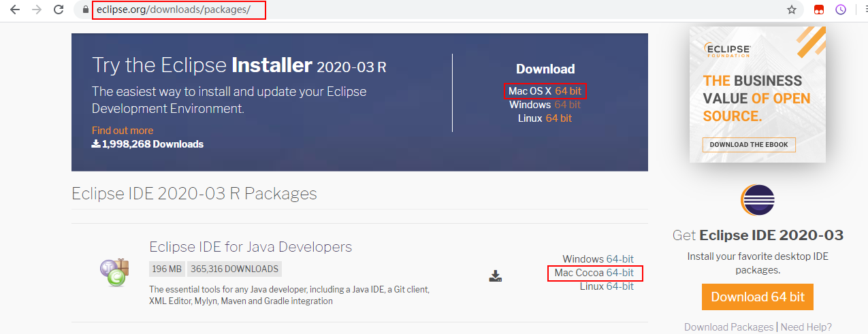Open the Need Help? link
Viewport: 868px width, 334px height.
806,327
